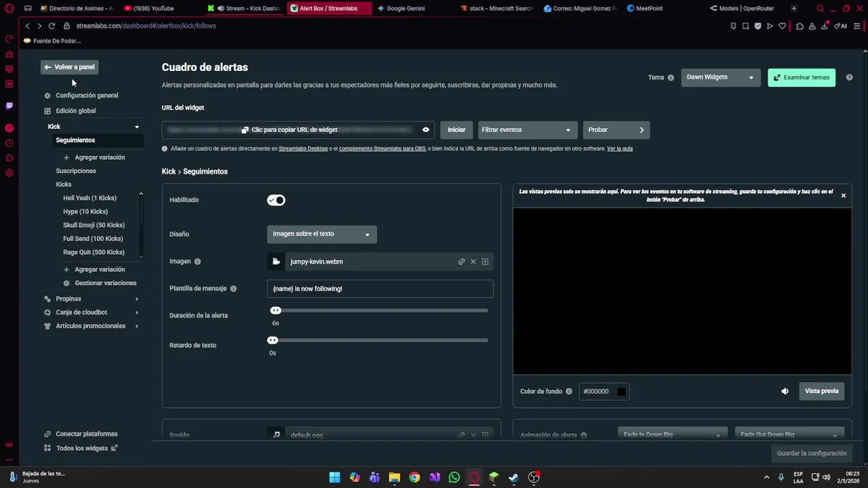Click the info icon next to Plantilla de mensaje
Viewport: 868px width, 488px height.
tap(233, 289)
